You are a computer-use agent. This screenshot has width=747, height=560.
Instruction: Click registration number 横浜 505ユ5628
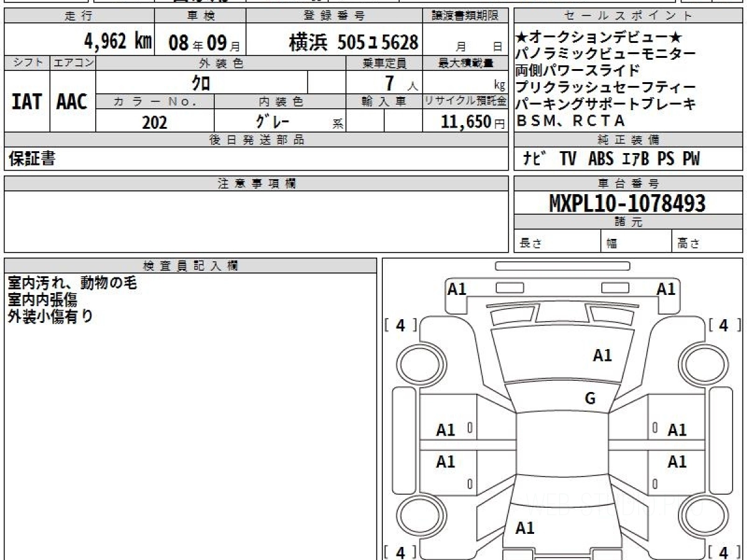tap(353, 42)
